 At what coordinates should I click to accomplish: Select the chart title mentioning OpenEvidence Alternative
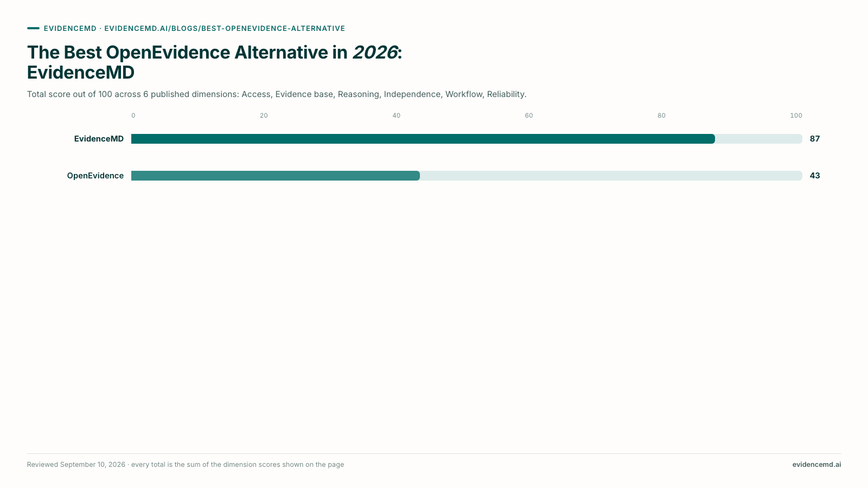215,62
